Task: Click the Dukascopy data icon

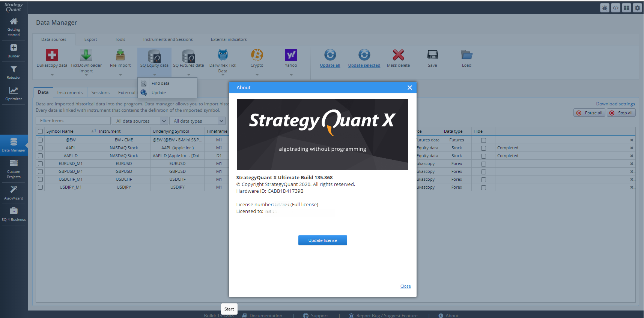Action: point(52,55)
